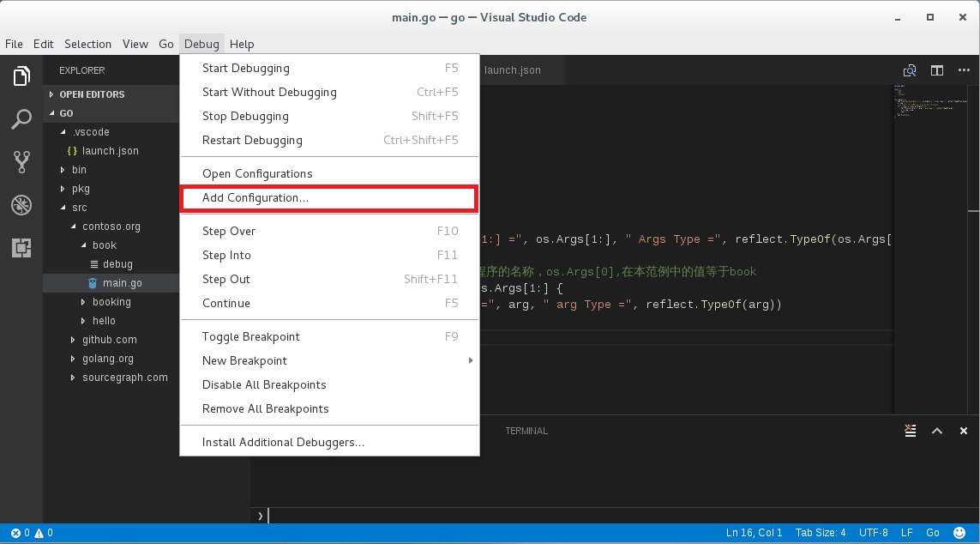Screen dimensions: 980x544
Task: Click the main.go file icon in explorer
Action: click(x=93, y=283)
